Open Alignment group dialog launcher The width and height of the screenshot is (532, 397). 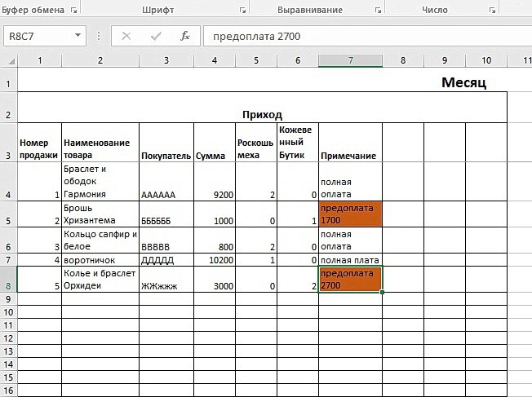378,11
